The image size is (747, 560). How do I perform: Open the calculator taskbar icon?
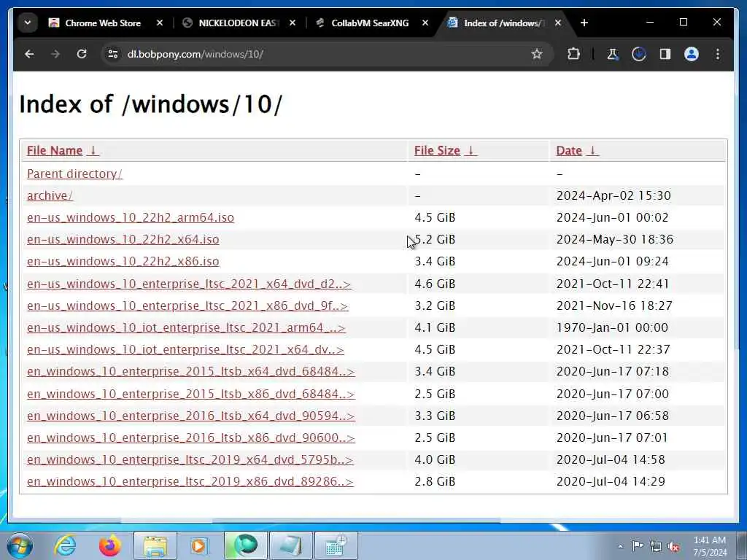(336, 545)
